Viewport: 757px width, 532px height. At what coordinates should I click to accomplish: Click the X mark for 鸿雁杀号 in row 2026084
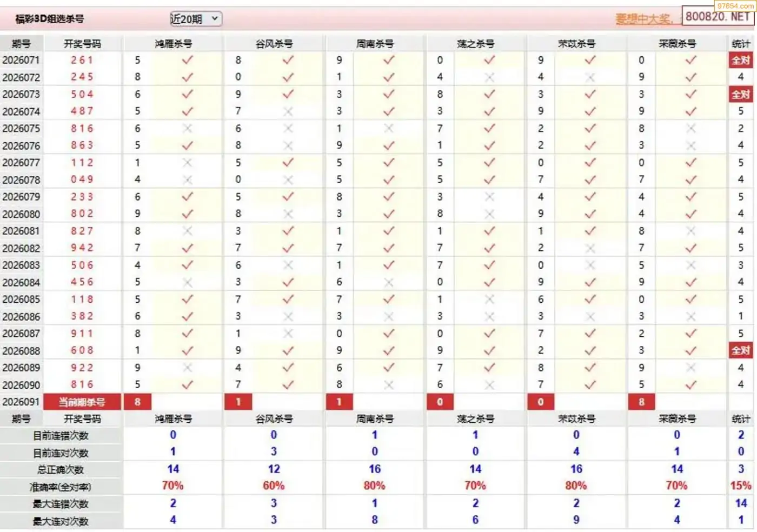coord(187,282)
